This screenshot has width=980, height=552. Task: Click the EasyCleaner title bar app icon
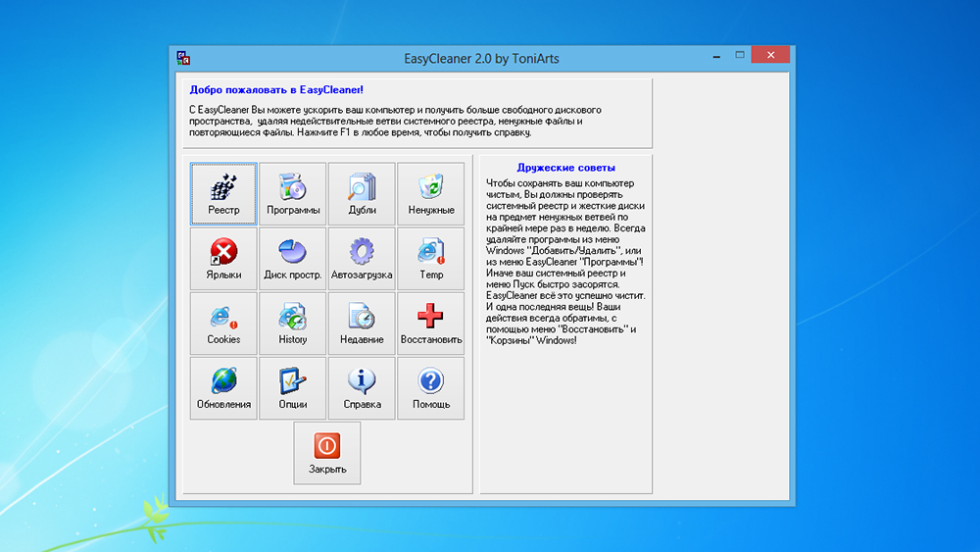[x=183, y=57]
